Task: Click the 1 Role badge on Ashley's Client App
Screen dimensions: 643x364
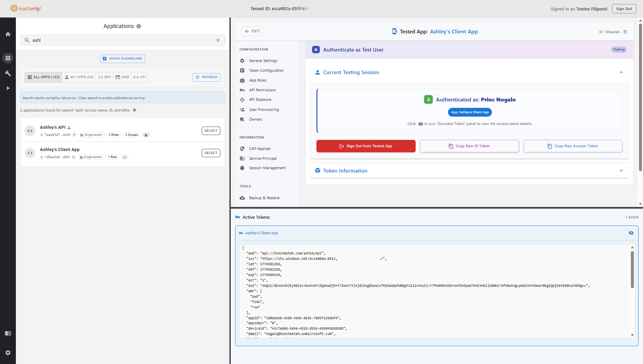Action: pos(112,157)
